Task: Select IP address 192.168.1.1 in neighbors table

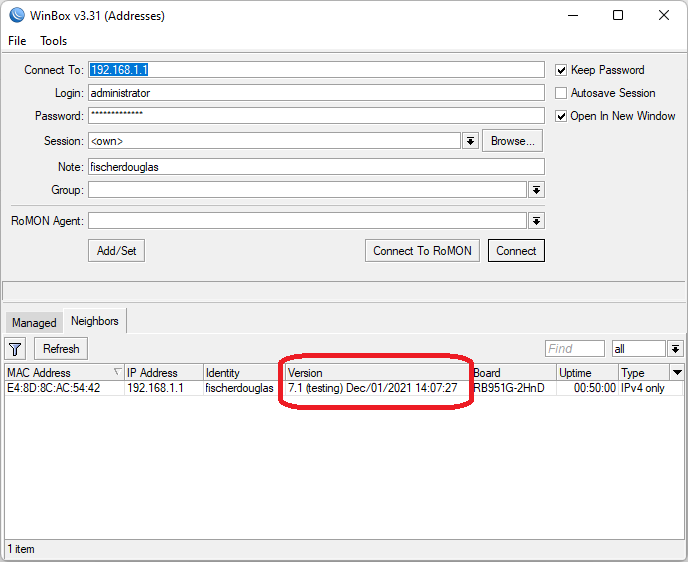Action: pos(164,388)
